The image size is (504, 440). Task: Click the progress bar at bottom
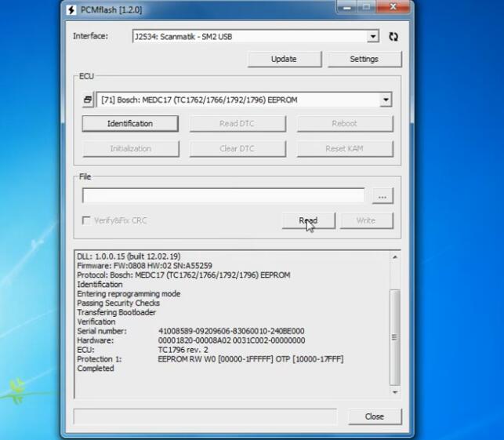tap(205, 416)
